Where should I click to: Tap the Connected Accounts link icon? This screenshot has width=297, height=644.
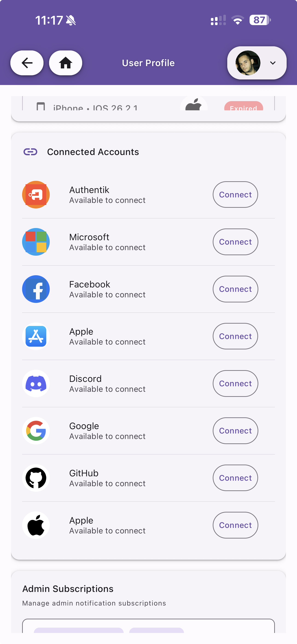(30, 152)
